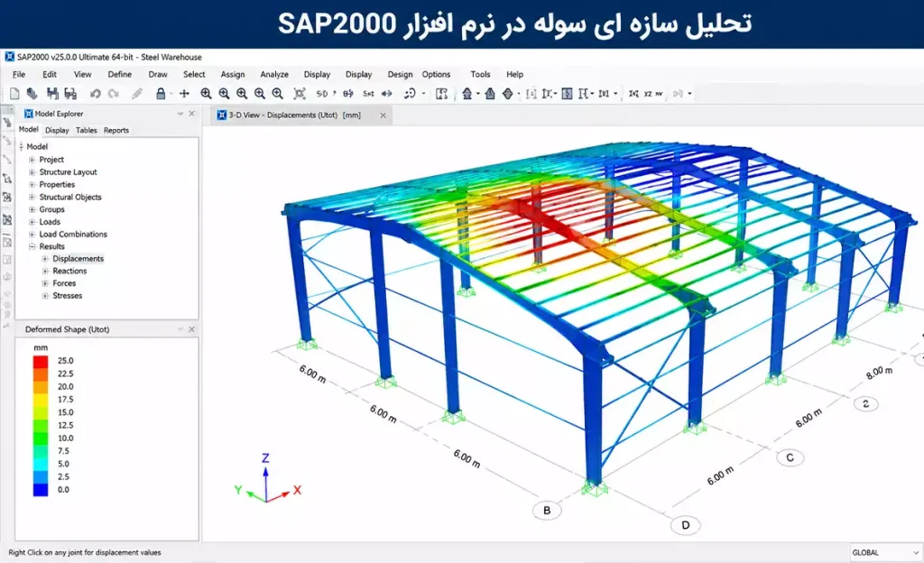The height and width of the screenshot is (563, 924).
Task: Click the zoom-to-extents box icon
Action: (x=300, y=94)
